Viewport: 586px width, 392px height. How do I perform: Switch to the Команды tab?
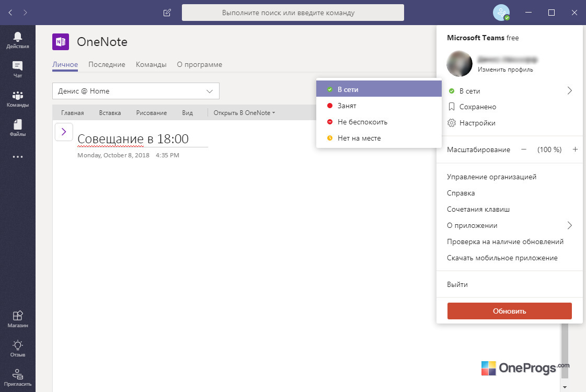(x=151, y=64)
